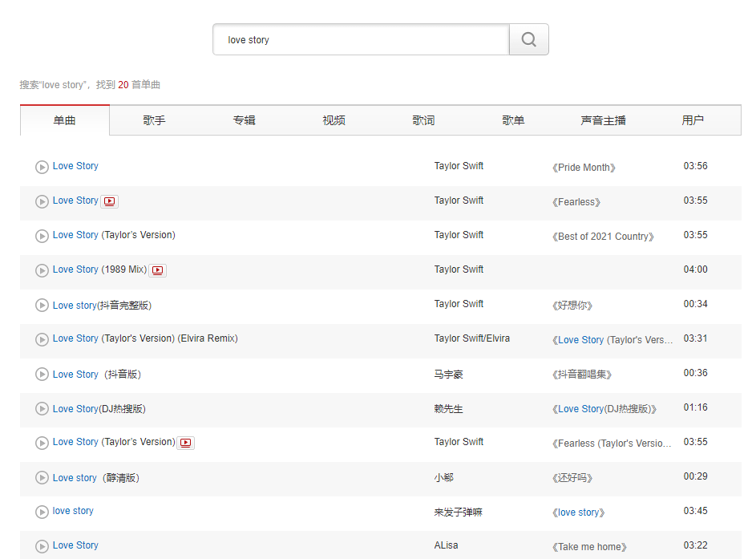Viewport: 756px width, 559px height.
Task: Open artist ALisa
Action: (x=446, y=545)
